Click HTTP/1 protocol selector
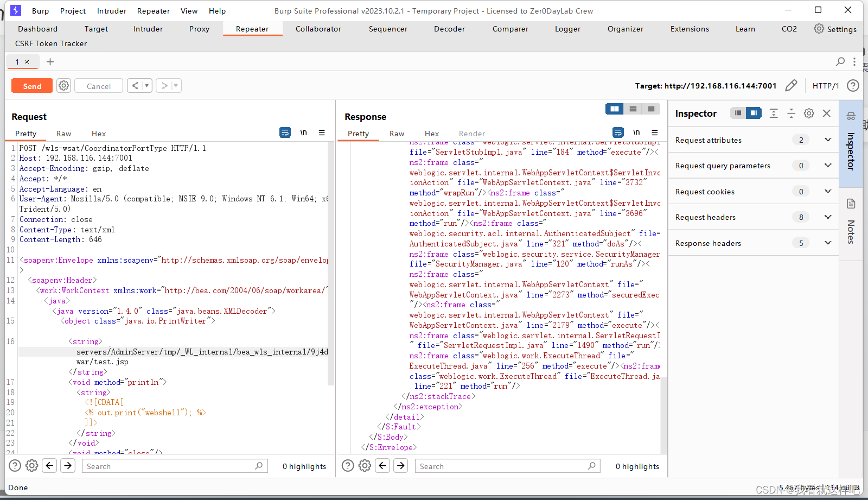The image size is (868, 500). [826, 86]
